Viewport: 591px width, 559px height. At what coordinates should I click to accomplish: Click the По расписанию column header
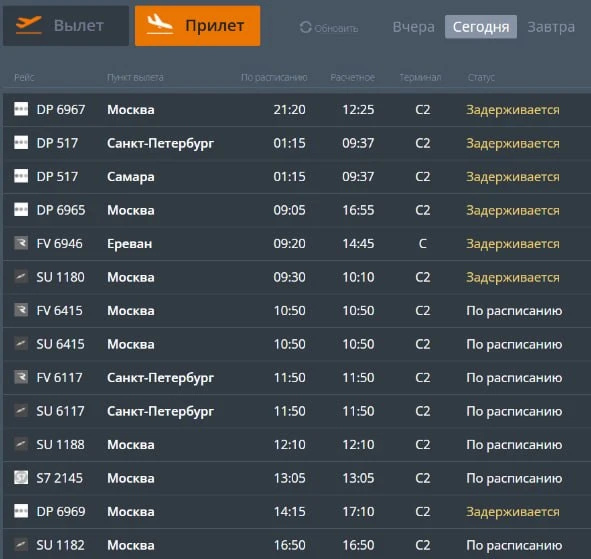click(x=274, y=77)
